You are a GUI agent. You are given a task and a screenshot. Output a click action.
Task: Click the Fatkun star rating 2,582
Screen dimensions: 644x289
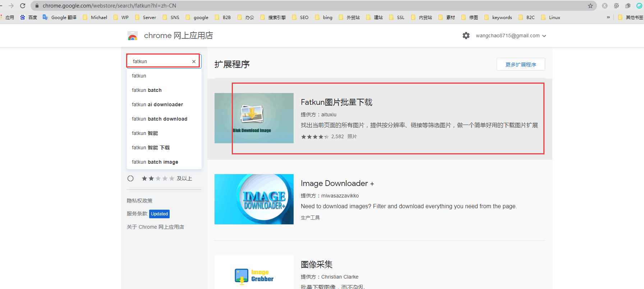coord(322,136)
